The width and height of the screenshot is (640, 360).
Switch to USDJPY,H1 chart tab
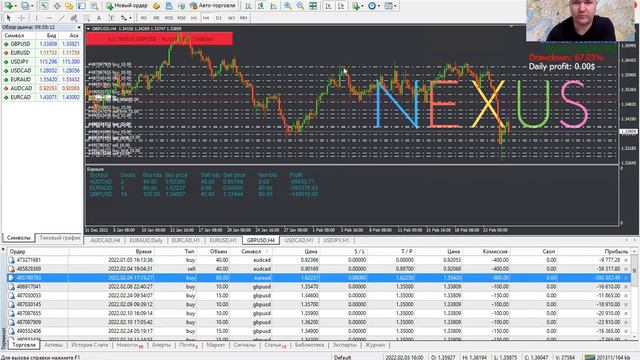(x=336, y=240)
